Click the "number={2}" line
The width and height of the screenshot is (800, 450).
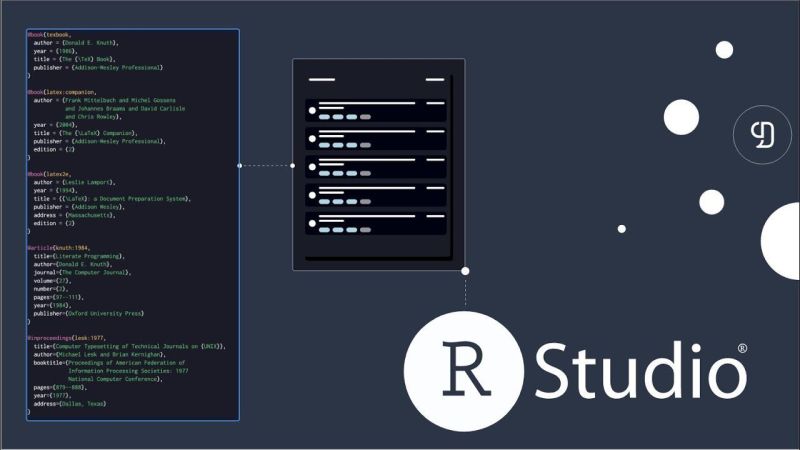[x=51, y=289]
